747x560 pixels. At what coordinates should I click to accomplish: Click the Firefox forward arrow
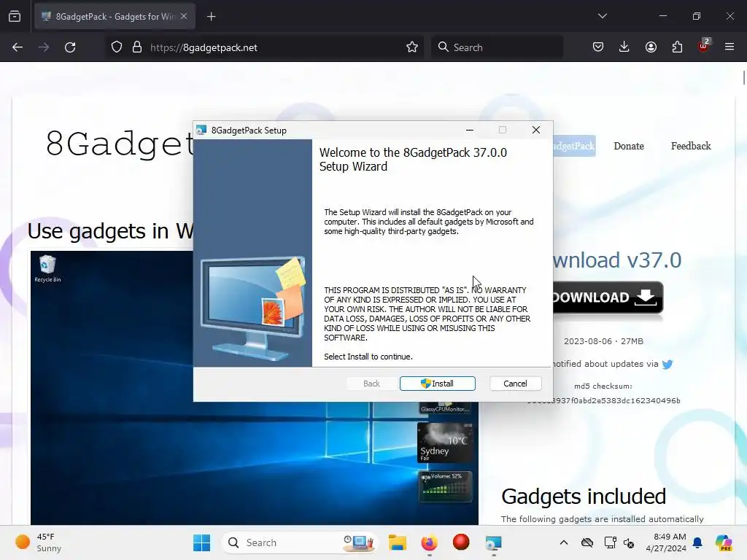(44, 47)
